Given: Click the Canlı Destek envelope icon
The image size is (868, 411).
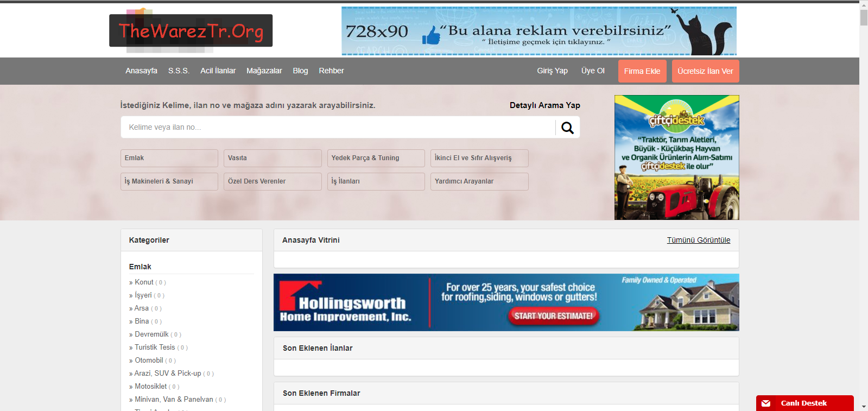Looking at the screenshot, I should 766,403.
